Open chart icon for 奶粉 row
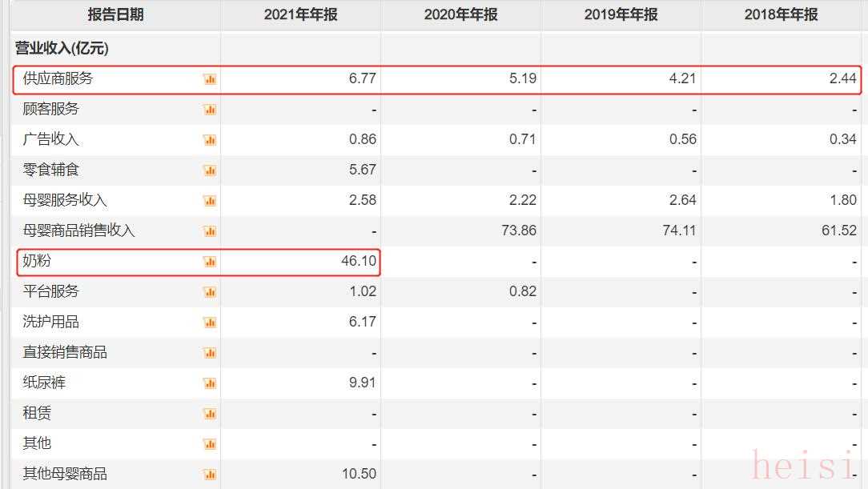Image resolution: width=868 pixels, height=489 pixels. click(x=210, y=262)
